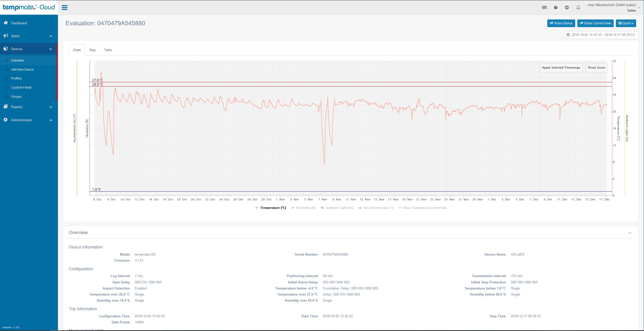Click the Reset Zoom button
Viewport: 644px width, 331px height.
[x=596, y=68]
